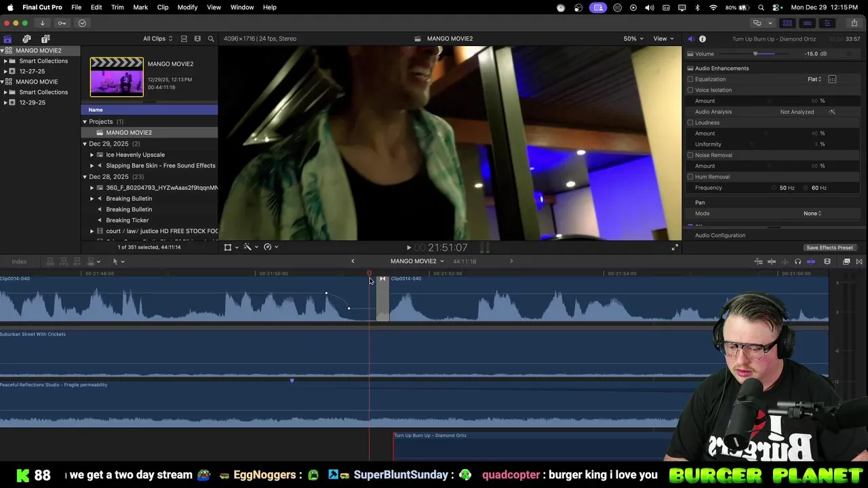Open the Audio Configuration section
The image size is (868, 488).
pos(720,235)
